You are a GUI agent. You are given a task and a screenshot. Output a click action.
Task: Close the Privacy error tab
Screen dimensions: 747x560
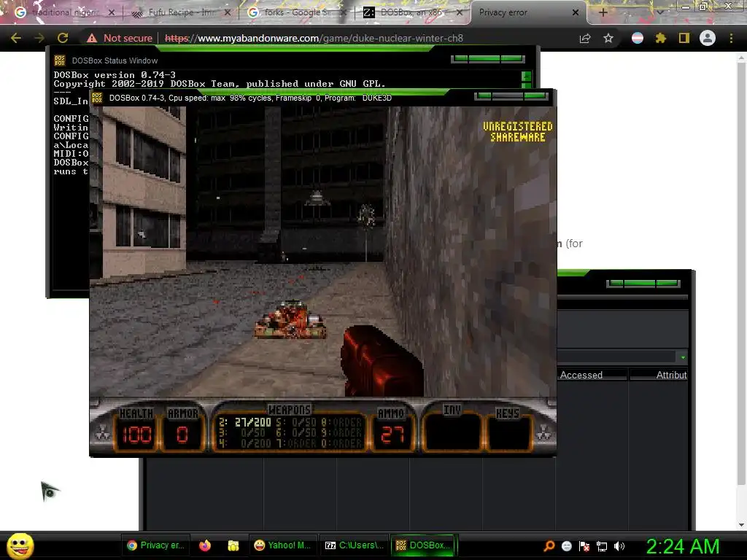point(576,12)
